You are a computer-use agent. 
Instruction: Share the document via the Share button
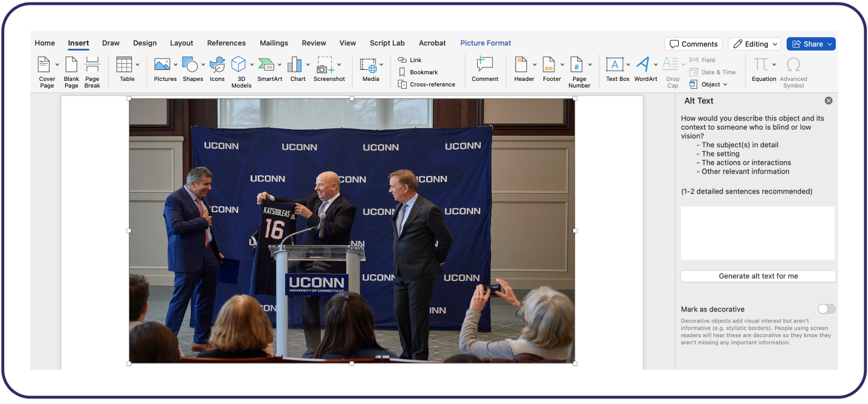click(811, 44)
